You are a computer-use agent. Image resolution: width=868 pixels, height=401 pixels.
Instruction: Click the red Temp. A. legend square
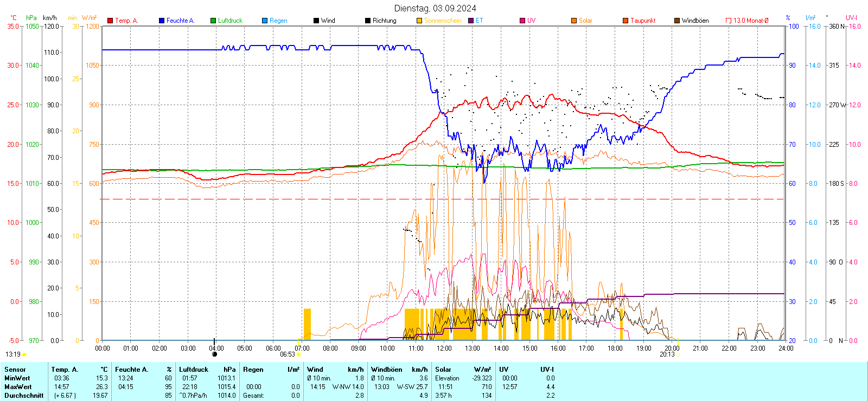coord(110,21)
